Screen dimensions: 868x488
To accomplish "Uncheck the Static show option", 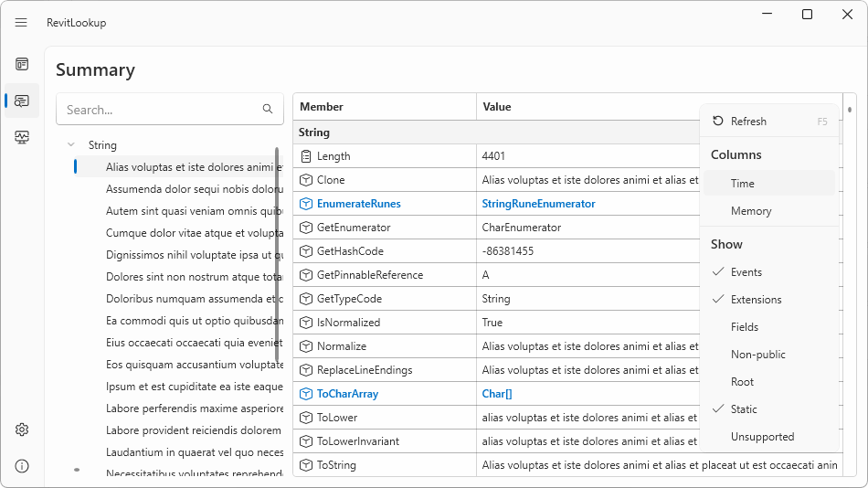I will coord(744,409).
